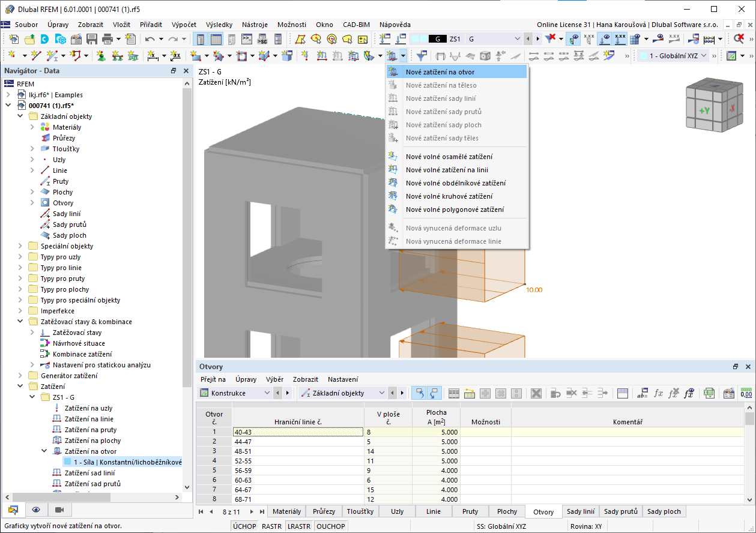Go to next table page arrow

(252, 511)
